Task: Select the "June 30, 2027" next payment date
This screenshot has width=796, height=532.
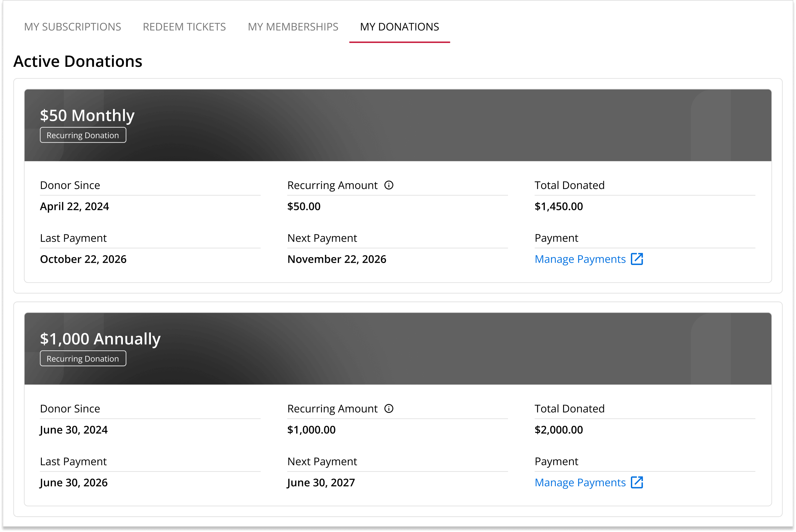Action: pos(321,483)
